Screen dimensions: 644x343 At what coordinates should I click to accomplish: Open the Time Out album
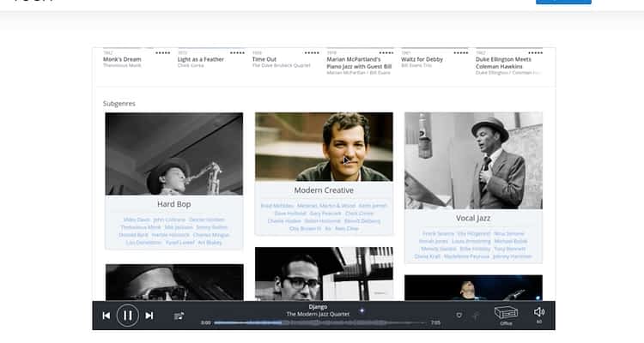click(264, 59)
